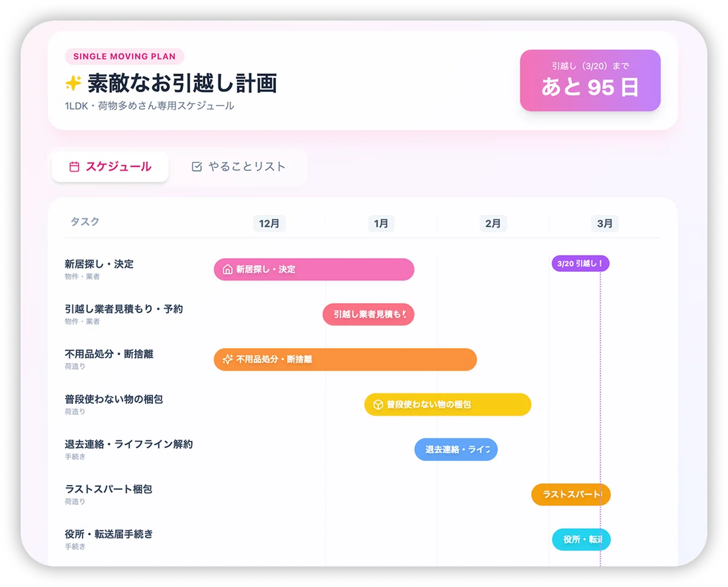This screenshot has width=728, height=587.
Task: Select the blue 退去連絡・ライフ gantt bar
Action: coord(456,449)
